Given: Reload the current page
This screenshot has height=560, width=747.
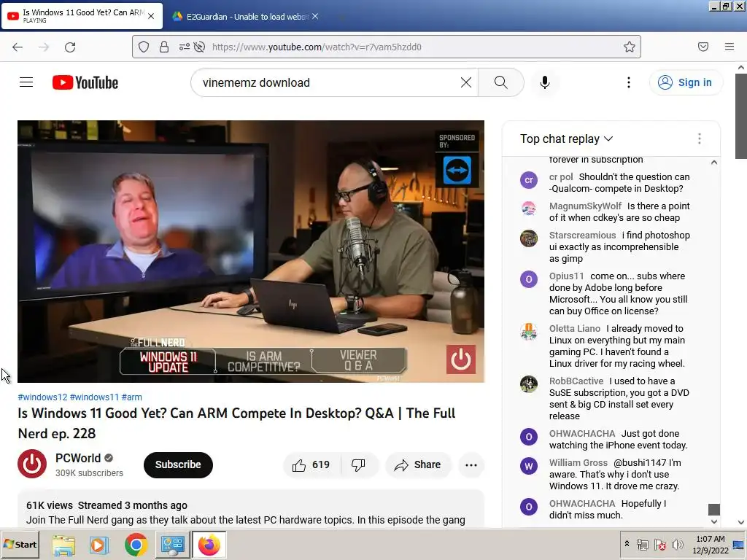Looking at the screenshot, I should coord(70,47).
